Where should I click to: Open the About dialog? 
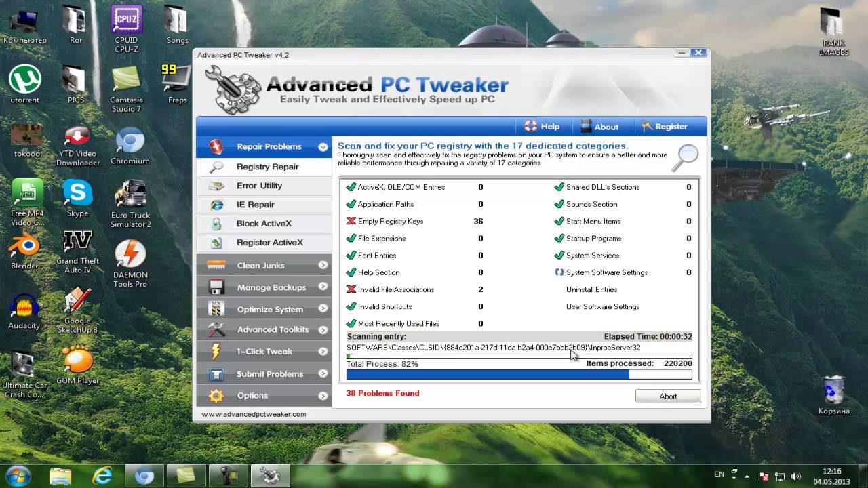[599, 127]
